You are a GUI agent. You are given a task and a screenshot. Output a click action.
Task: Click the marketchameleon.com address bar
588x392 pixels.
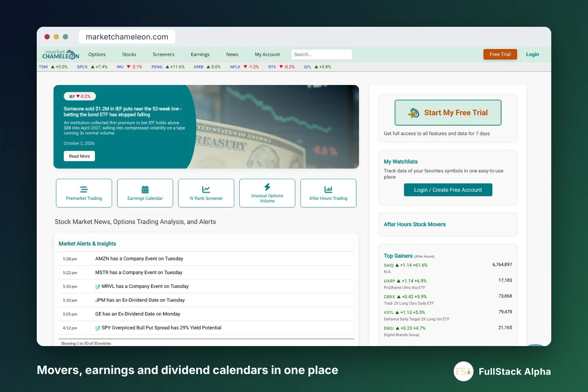(127, 37)
